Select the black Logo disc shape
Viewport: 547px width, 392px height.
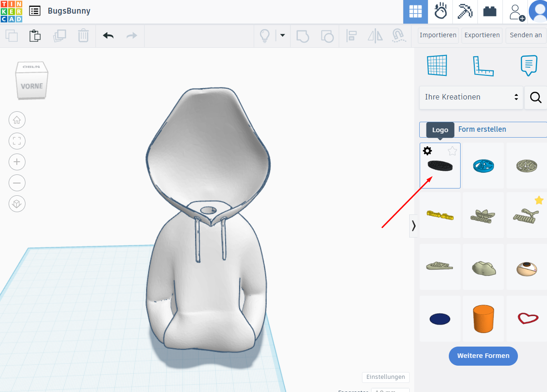click(x=440, y=166)
